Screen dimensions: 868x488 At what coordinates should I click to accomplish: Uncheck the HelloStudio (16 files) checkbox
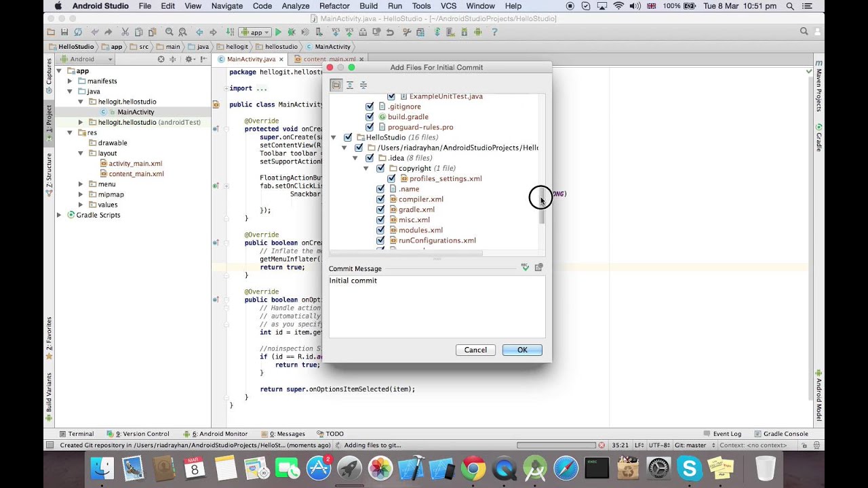click(348, 137)
